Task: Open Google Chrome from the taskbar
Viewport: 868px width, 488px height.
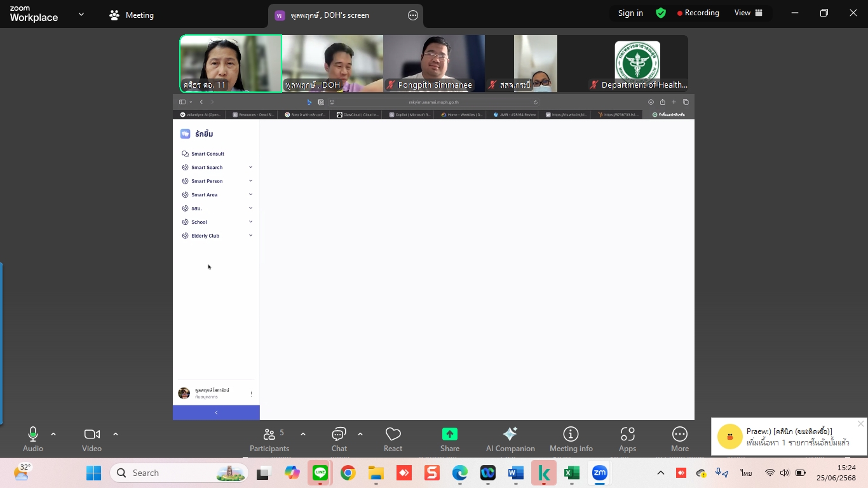Action: [x=348, y=473]
